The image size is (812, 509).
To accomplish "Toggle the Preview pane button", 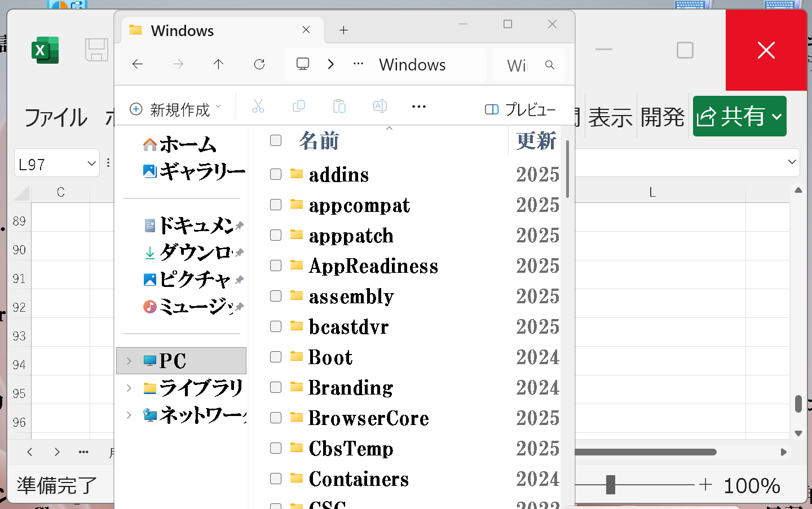I will pos(520,109).
